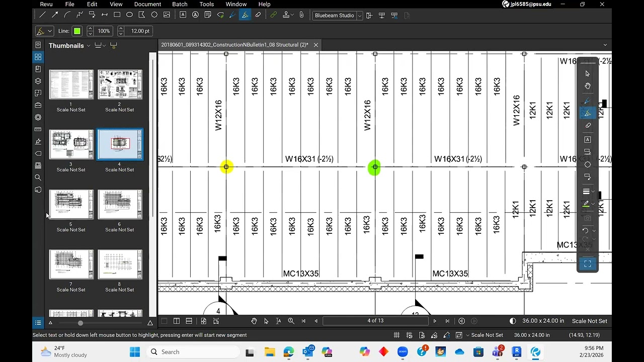Expand the Thumbnails panel title dropdown
Screen dimensions: 644x362
pyautogui.click(x=89, y=46)
